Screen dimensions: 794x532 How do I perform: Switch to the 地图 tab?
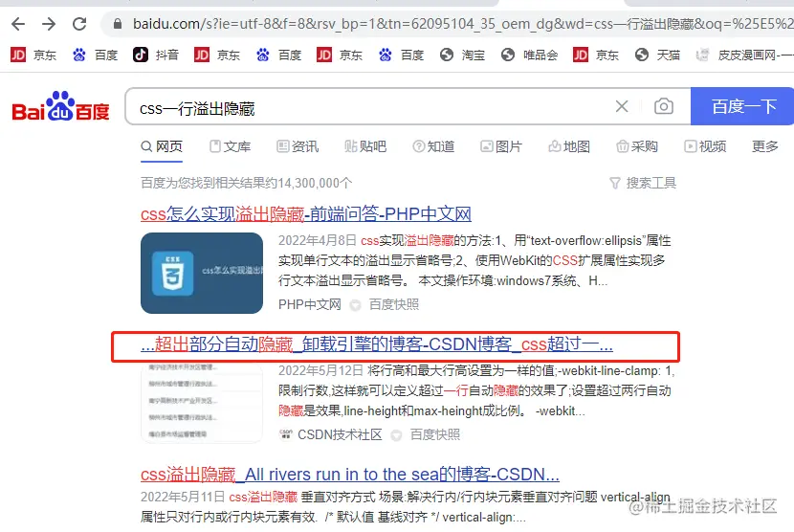coord(569,146)
